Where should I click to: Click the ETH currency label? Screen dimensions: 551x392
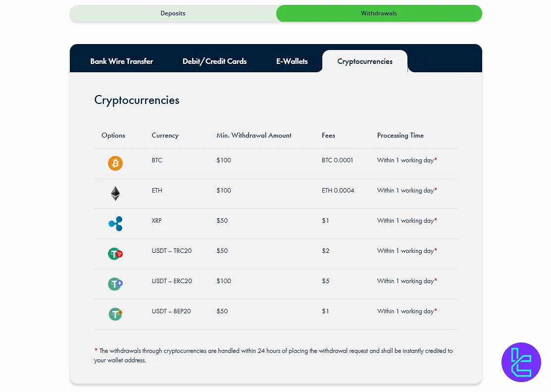157,191
